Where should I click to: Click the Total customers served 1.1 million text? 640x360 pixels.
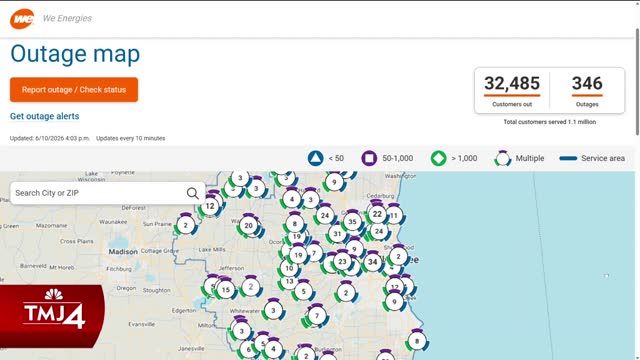click(x=549, y=122)
